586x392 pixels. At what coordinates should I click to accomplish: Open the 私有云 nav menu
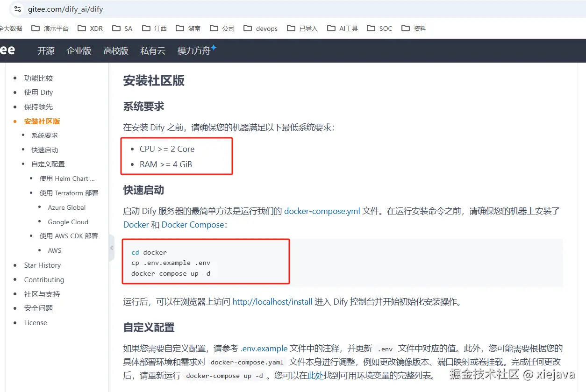coord(153,51)
